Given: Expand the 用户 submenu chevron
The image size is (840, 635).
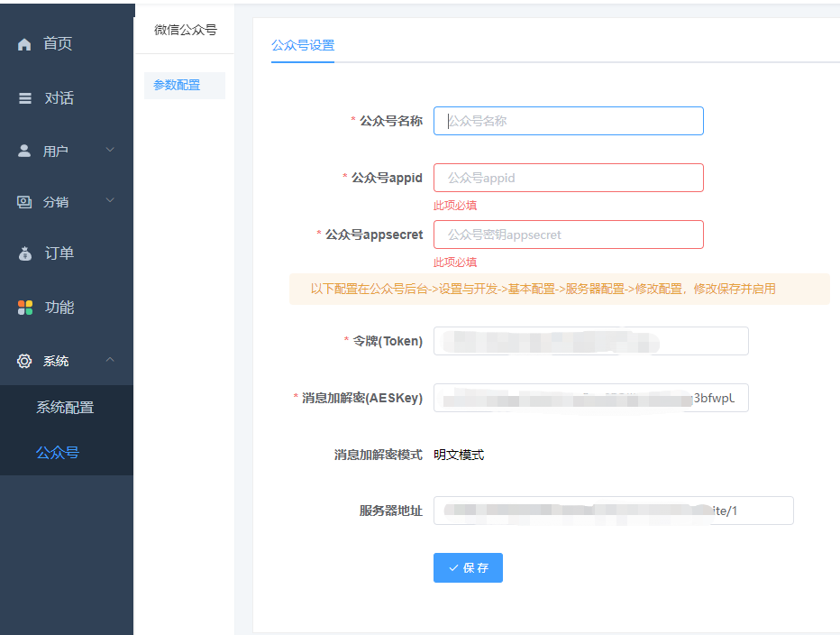Looking at the screenshot, I should click(x=111, y=151).
